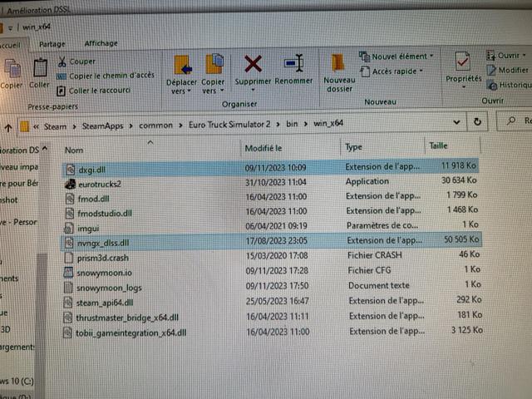Click Steam in the address breadcrumb
The height and width of the screenshot is (399, 532).
tap(55, 126)
